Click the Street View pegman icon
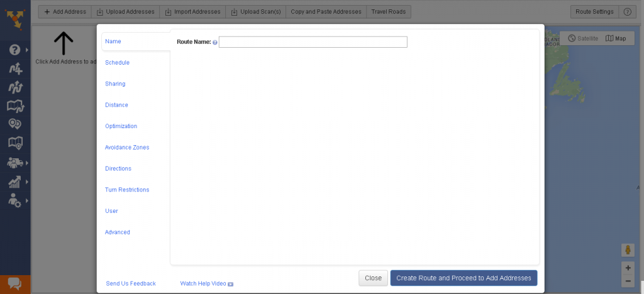 point(627,249)
